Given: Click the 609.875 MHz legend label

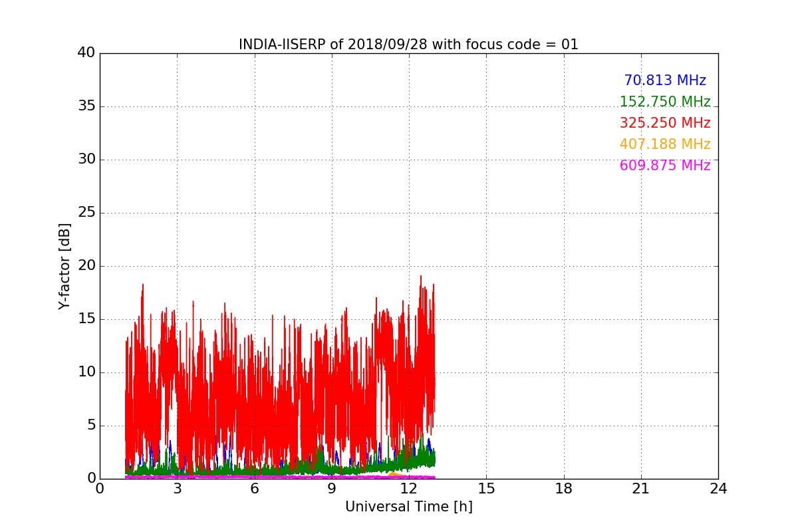Looking at the screenshot, I should coord(665,166).
